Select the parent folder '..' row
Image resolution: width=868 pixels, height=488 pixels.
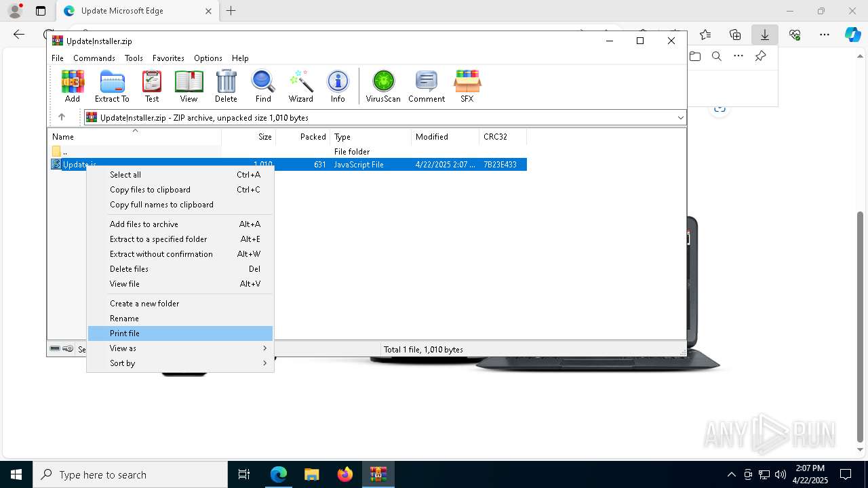click(x=288, y=151)
